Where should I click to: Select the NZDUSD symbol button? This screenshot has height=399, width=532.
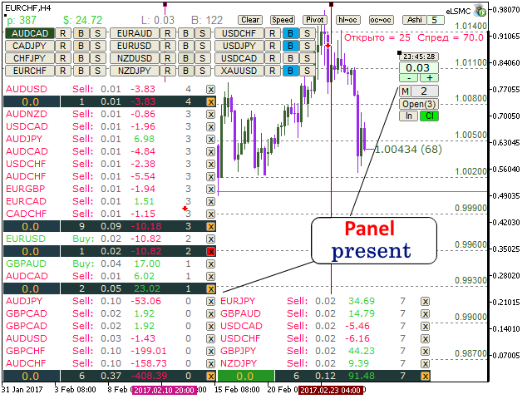(x=135, y=59)
